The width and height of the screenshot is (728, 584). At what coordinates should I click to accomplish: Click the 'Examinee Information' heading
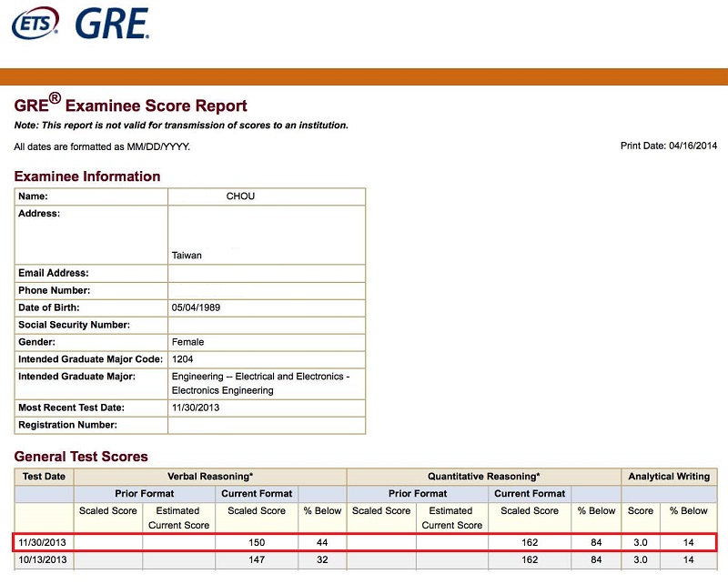coord(87,176)
